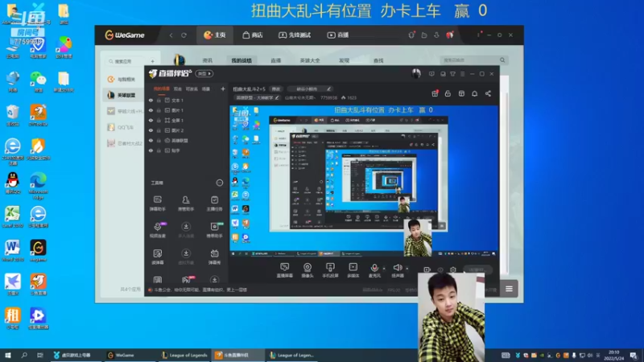This screenshot has width=644, height=362.
Task: Add a new scene with plus icon
Action: click(223, 88)
